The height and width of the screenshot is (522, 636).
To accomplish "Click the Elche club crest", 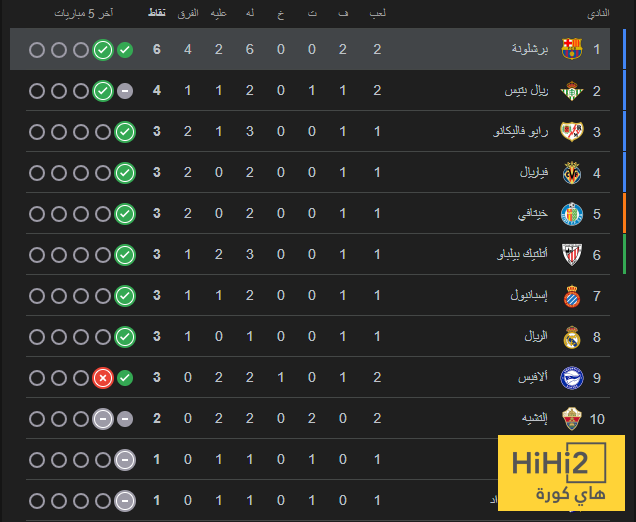I will click(x=572, y=419).
